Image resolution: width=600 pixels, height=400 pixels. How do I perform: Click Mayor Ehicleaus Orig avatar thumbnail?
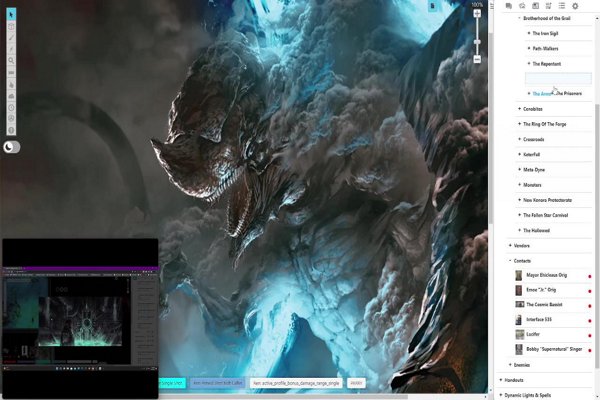tap(519, 275)
